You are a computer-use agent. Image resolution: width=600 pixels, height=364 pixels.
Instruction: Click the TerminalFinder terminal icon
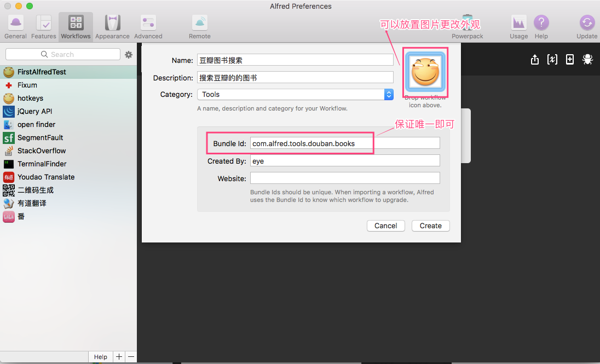point(8,164)
